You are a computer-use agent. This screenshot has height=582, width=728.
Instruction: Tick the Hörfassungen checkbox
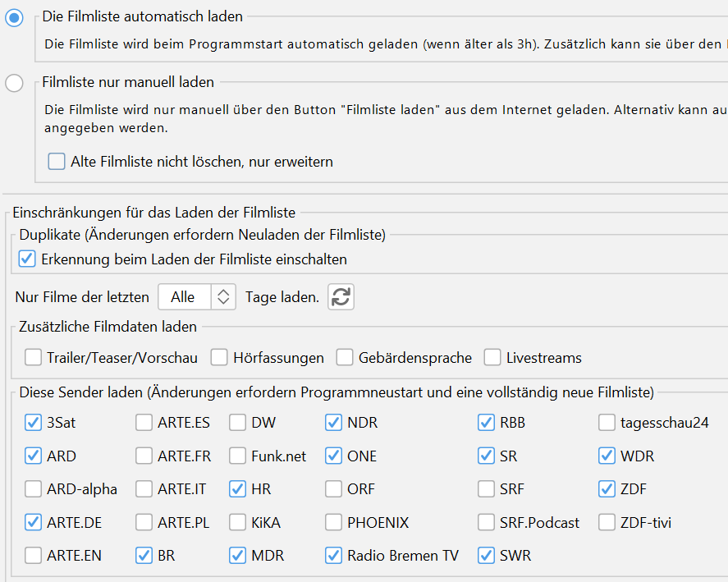pos(219,358)
